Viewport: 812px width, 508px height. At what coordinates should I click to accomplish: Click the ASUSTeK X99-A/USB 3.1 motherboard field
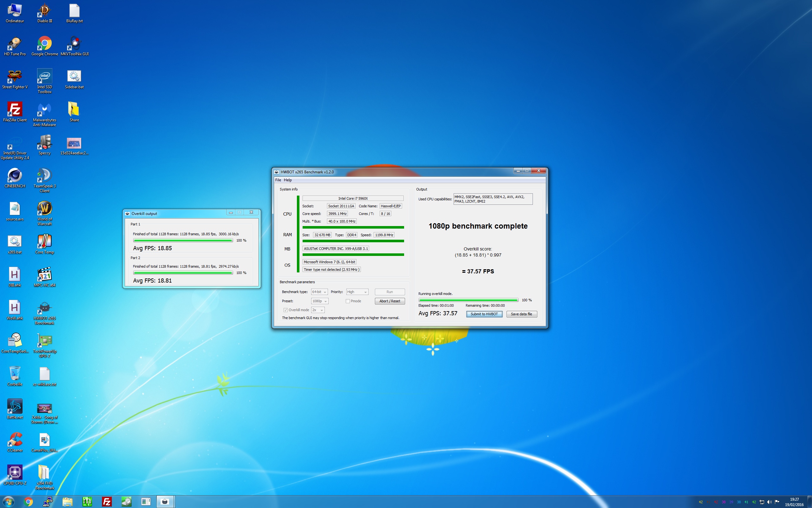pos(336,249)
